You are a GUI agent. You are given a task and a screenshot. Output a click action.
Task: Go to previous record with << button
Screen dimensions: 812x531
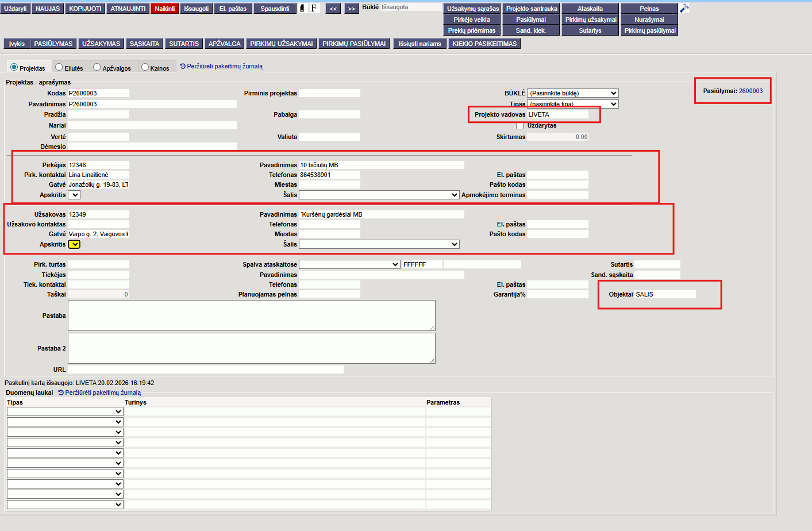[x=333, y=9]
